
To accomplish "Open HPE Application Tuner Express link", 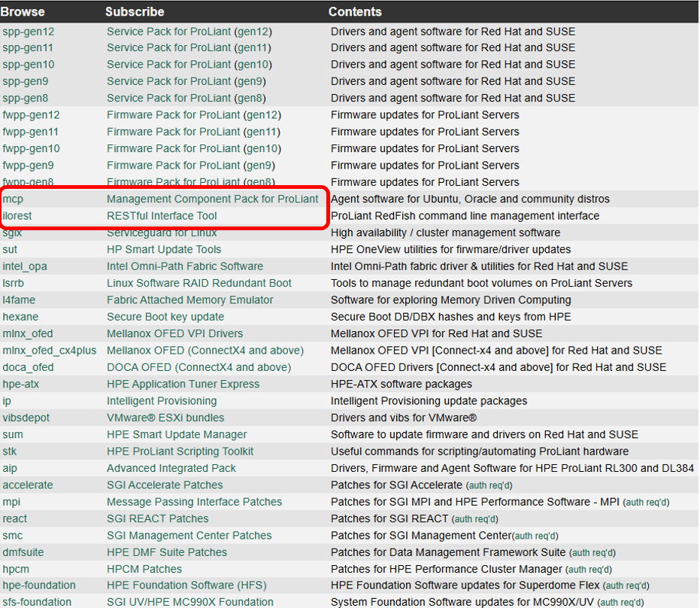I will (x=183, y=385).
